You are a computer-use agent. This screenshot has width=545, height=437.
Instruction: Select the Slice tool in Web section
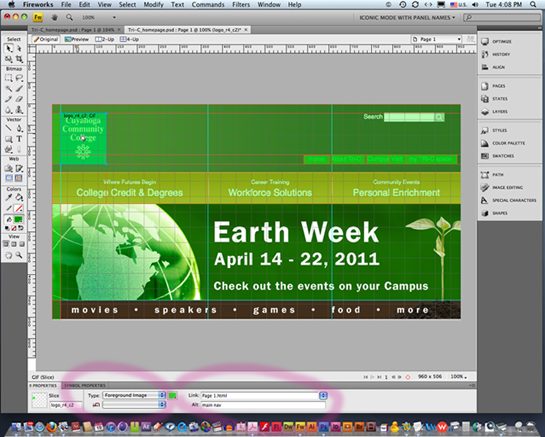coord(19,169)
